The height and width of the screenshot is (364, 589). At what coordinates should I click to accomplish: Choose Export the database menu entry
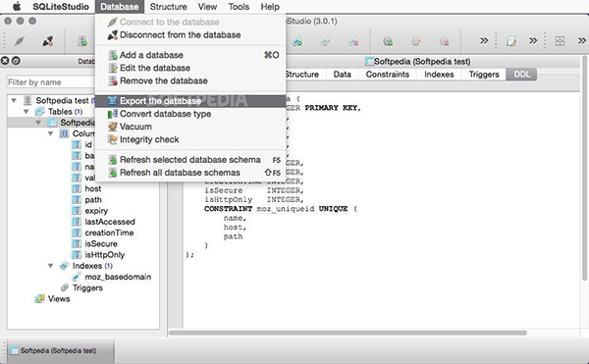[190, 101]
